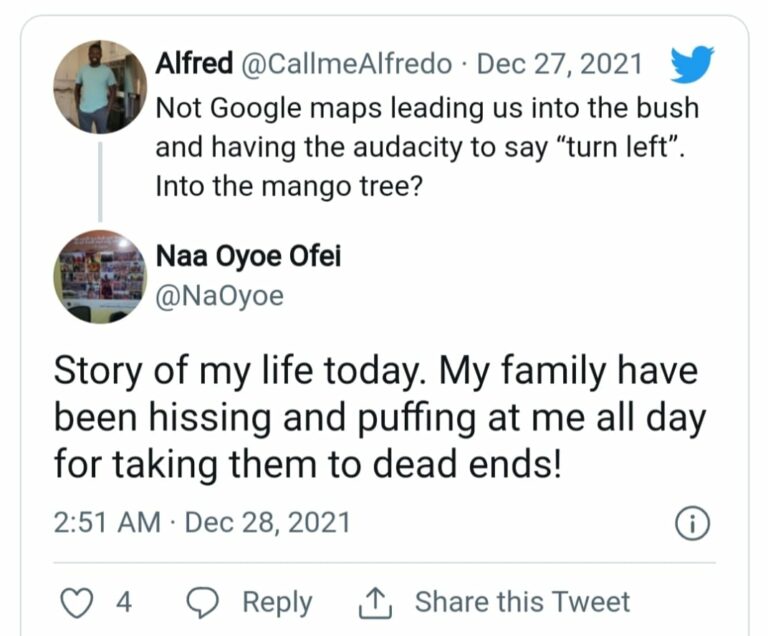768x636 pixels.
Task: Click the Reply text label
Action: tap(277, 602)
